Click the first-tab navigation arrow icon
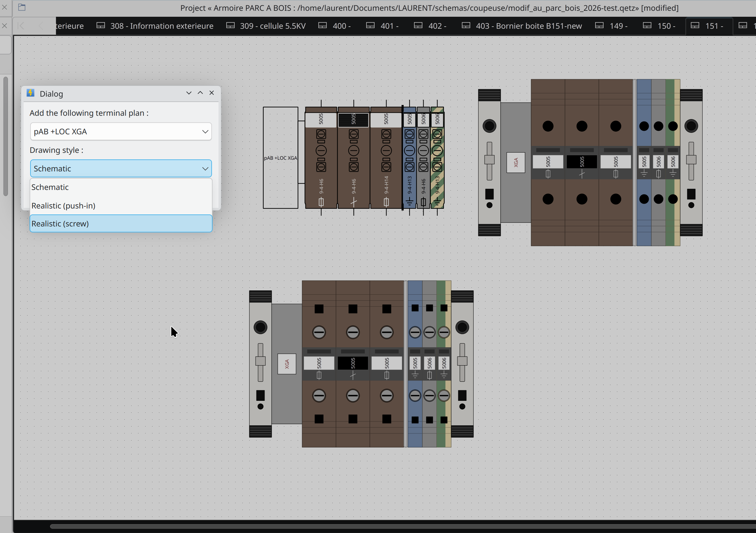The height and width of the screenshot is (533, 756). [21, 26]
